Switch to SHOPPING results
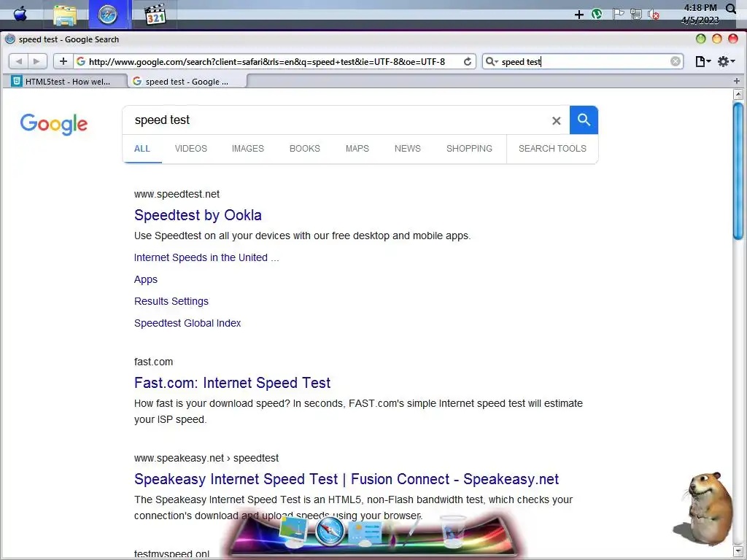The image size is (747, 560). pyautogui.click(x=469, y=149)
